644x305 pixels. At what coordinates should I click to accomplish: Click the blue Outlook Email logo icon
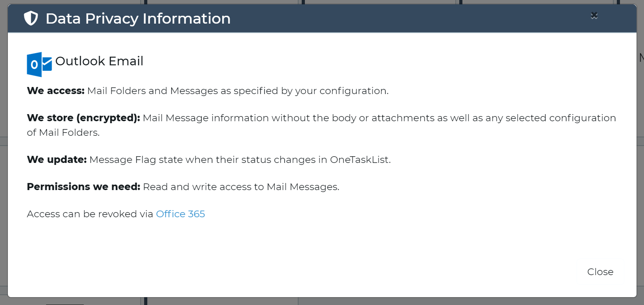39,64
